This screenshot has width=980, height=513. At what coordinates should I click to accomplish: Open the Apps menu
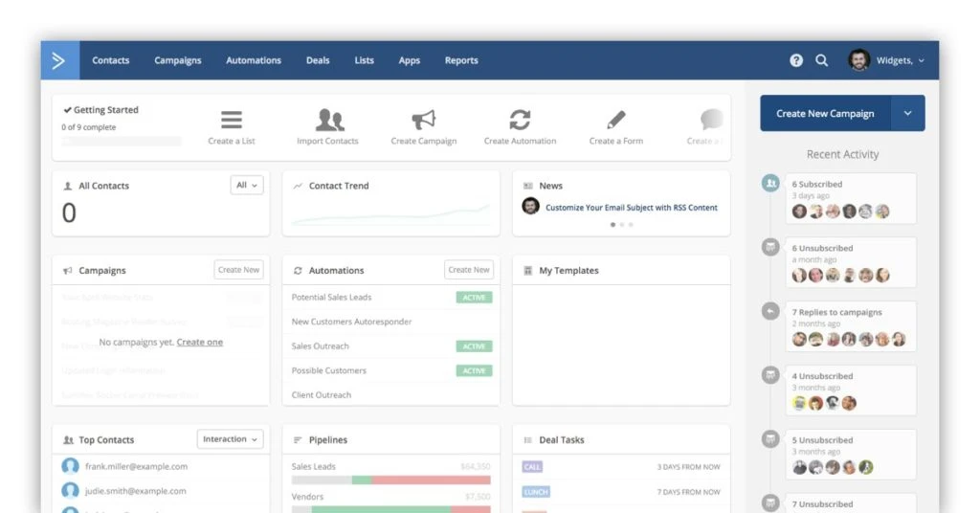click(x=410, y=60)
